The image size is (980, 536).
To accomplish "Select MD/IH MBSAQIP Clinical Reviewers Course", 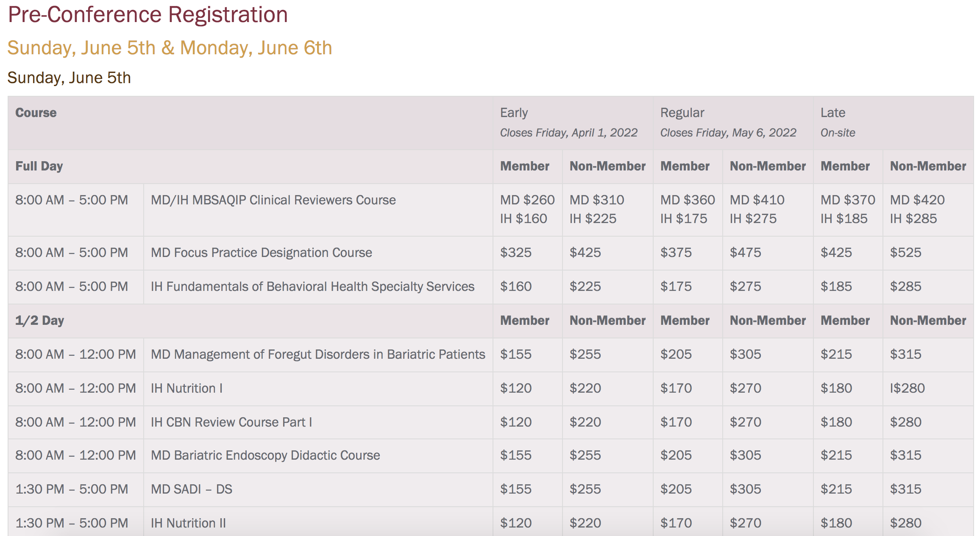I will pos(273,200).
